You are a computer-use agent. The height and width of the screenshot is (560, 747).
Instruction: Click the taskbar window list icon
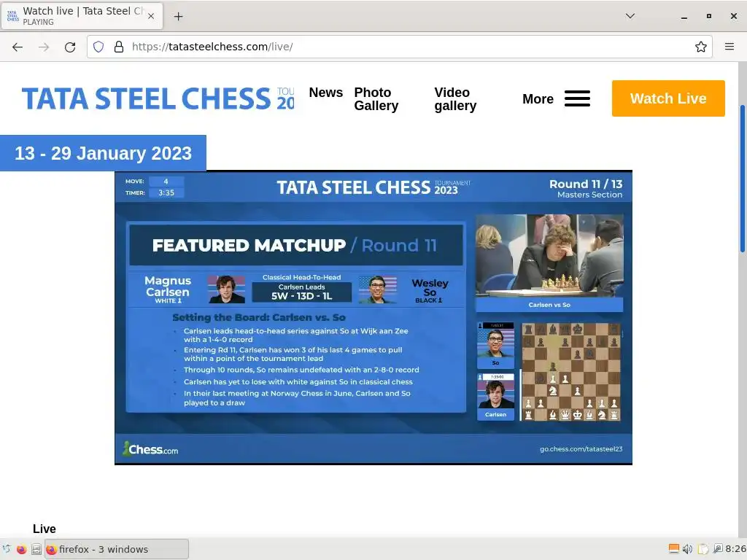coord(36,549)
